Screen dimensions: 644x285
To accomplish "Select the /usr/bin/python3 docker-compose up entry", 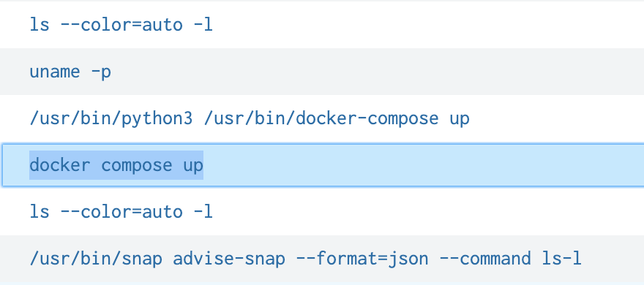I will 322,118.
